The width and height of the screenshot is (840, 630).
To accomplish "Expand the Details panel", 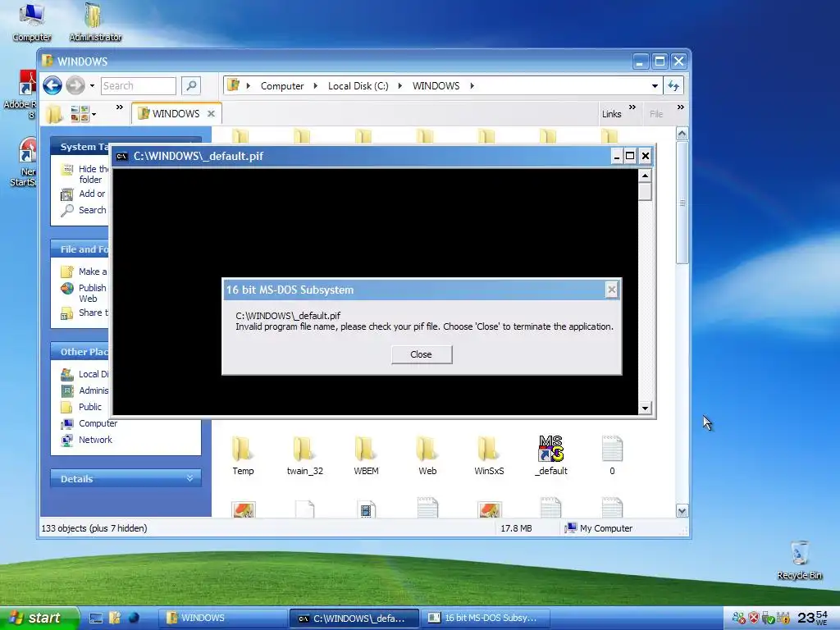I will click(126, 479).
